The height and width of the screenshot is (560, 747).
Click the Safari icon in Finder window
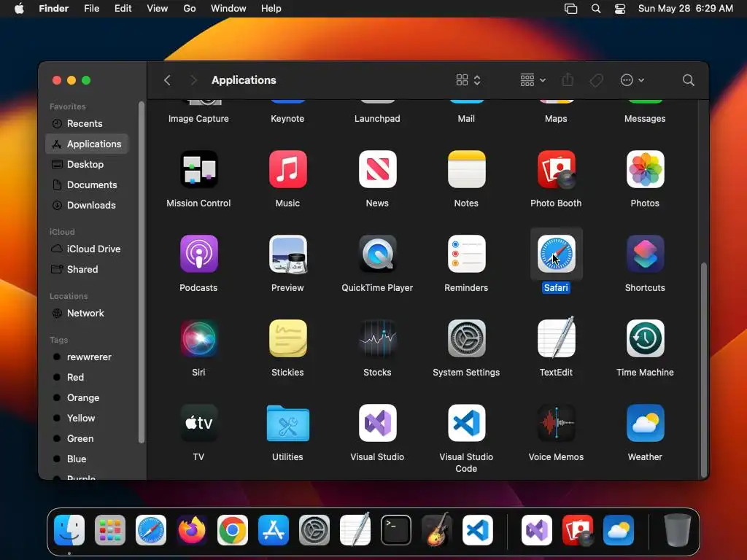(556, 254)
